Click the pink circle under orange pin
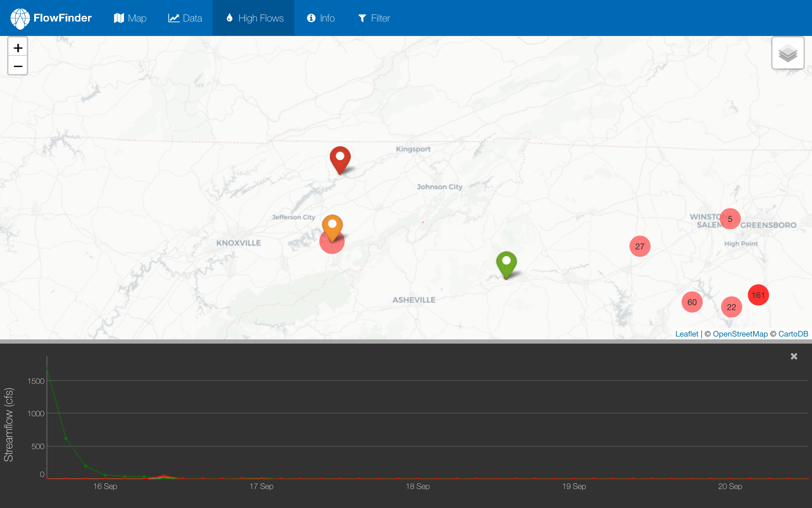The height and width of the screenshot is (508, 812). click(x=332, y=247)
